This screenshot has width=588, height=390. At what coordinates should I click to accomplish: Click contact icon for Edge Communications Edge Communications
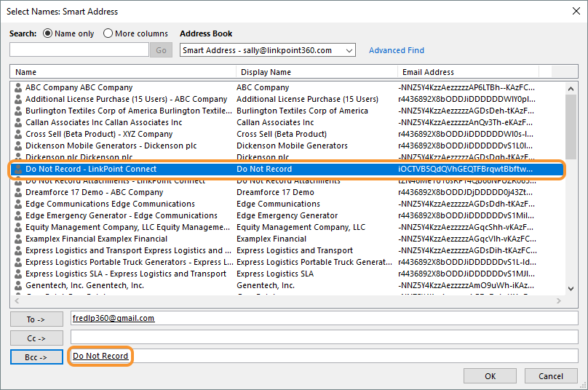pyautogui.click(x=18, y=204)
